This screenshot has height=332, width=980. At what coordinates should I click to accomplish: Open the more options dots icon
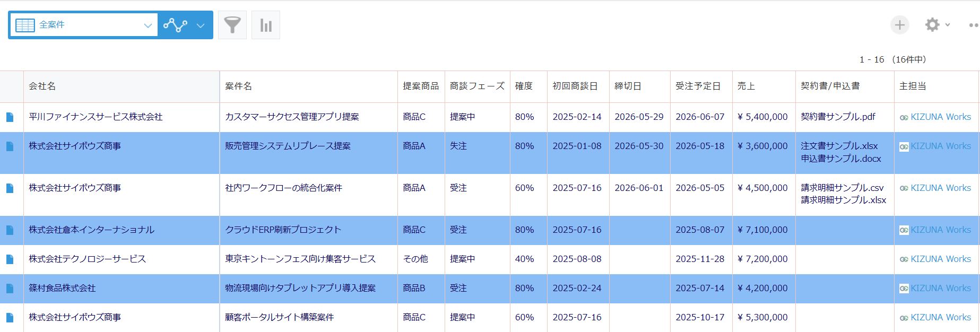pyautogui.click(x=974, y=25)
